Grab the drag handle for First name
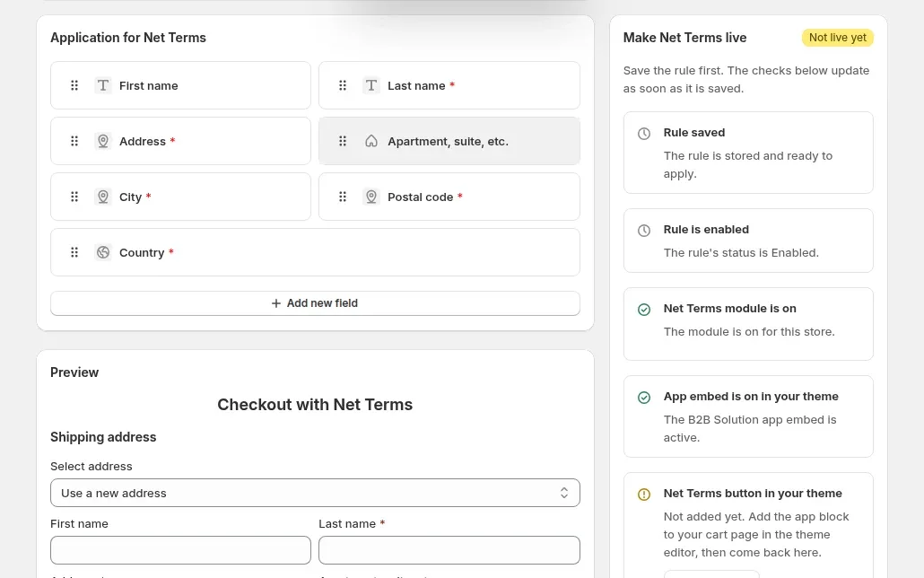The image size is (924, 578). [74, 85]
